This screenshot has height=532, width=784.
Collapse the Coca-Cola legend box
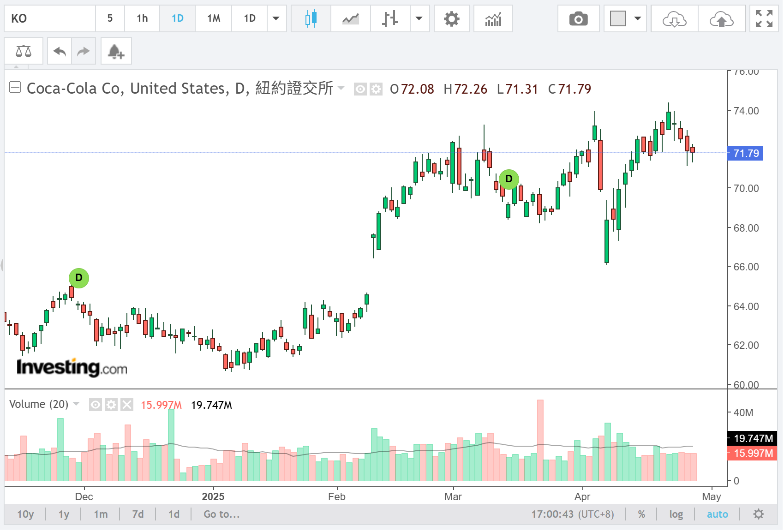pos(15,87)
